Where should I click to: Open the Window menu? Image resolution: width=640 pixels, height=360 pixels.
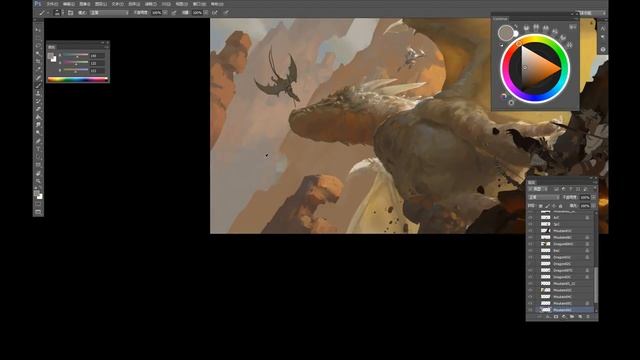199,4
